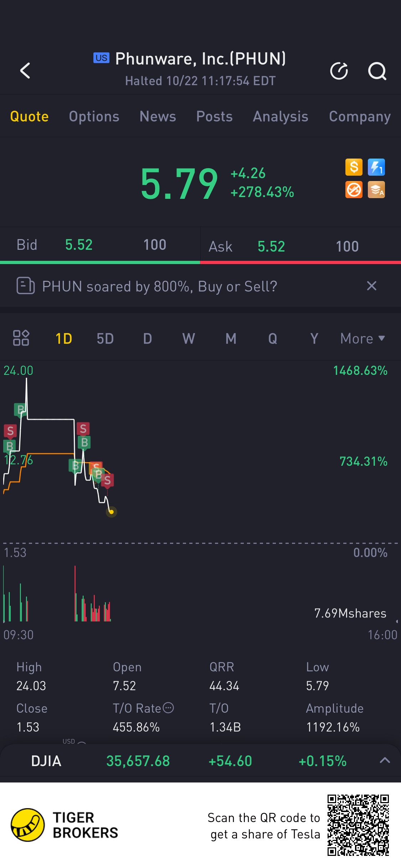The width and height of the screenshot is (401, 868).
Task: Tap the Amplitude 1192.16% value
Action: 333,727
